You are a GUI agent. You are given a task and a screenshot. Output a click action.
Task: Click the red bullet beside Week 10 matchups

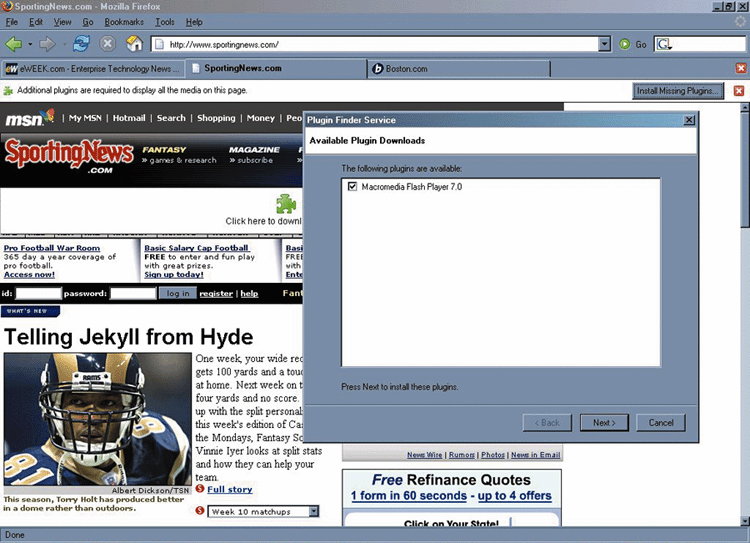coord(200,510)
